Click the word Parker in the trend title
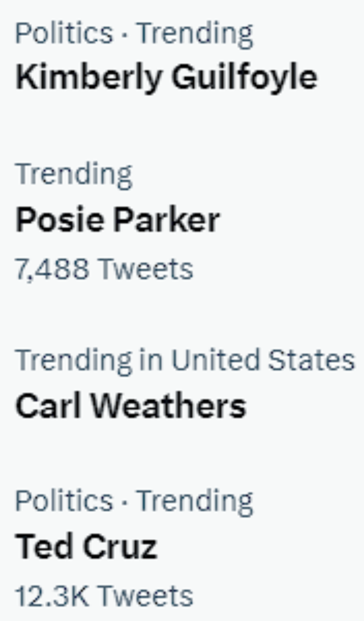 pos(166,220)
